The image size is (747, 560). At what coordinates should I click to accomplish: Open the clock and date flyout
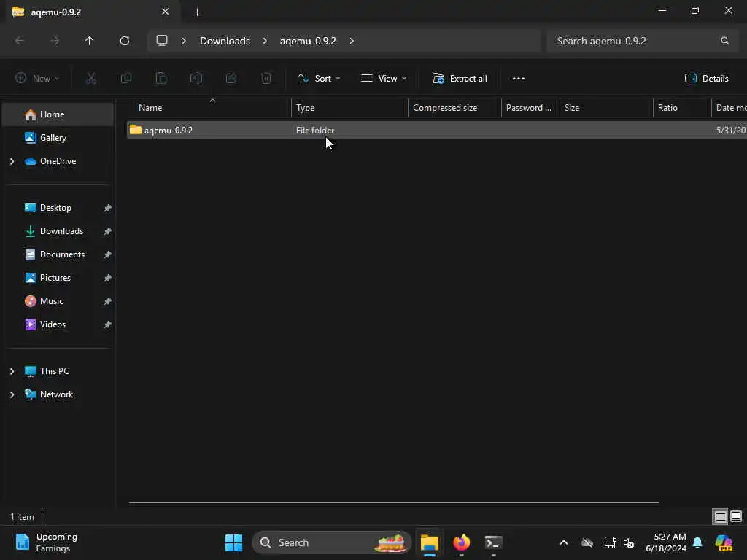pos(665,542)
